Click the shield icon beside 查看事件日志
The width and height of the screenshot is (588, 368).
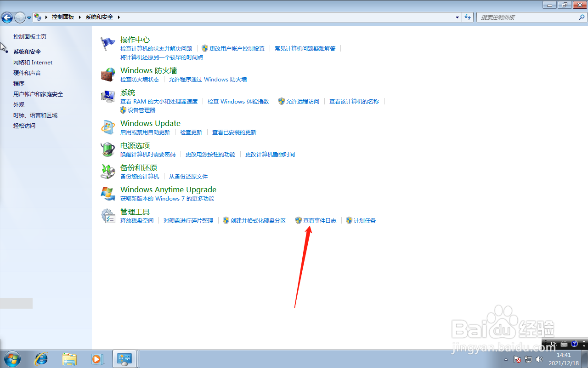[x=298, y=220]
